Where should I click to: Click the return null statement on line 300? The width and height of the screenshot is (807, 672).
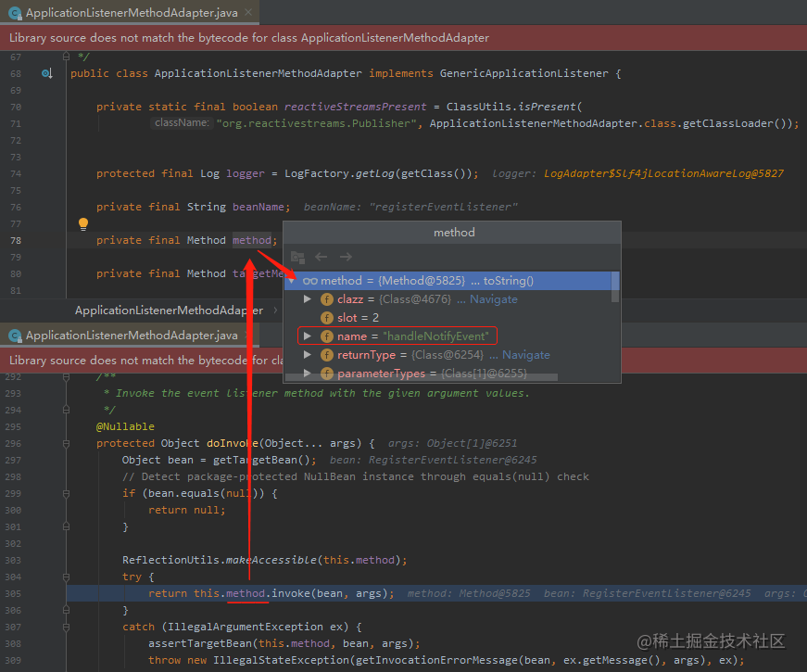point(186,510)
